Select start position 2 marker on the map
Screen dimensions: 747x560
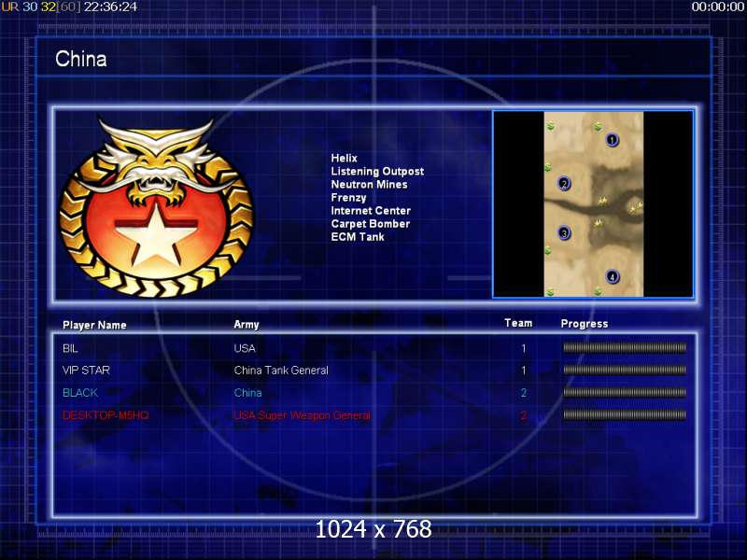coord(564,183)
